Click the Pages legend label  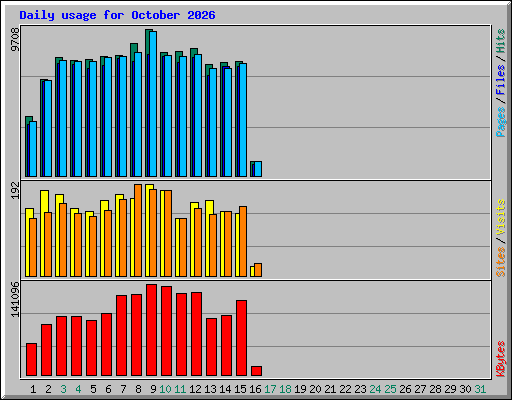tap(501, 122)
